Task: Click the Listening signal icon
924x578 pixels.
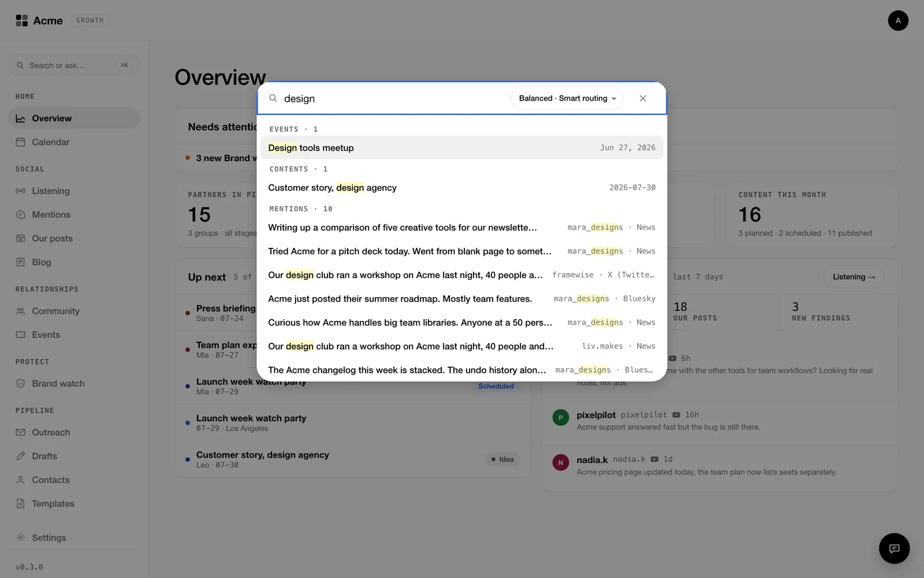Action: [20, 191]
